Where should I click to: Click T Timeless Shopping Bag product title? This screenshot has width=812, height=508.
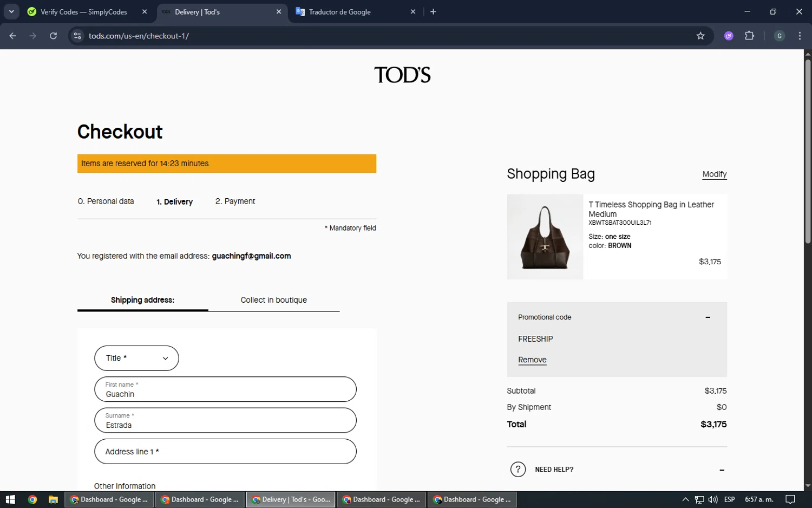651,209
